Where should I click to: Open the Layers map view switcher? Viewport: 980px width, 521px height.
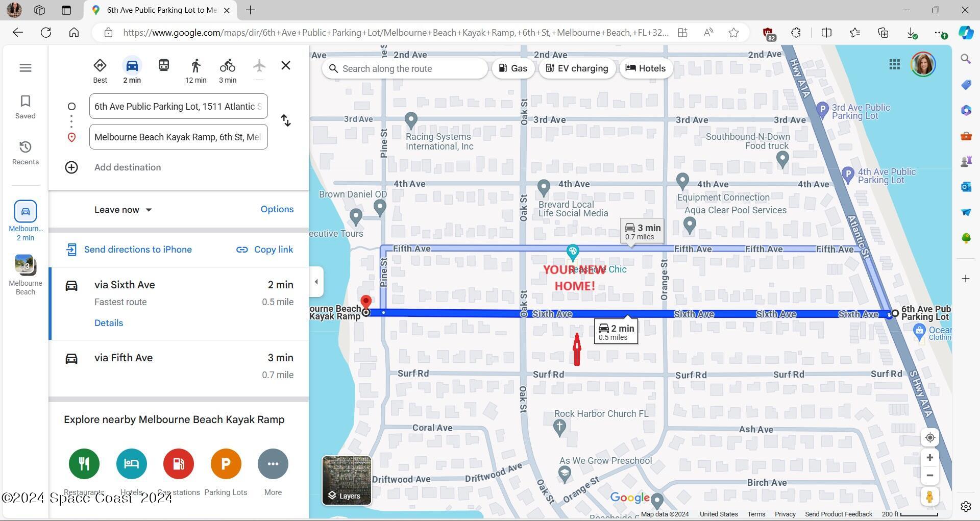347,480
